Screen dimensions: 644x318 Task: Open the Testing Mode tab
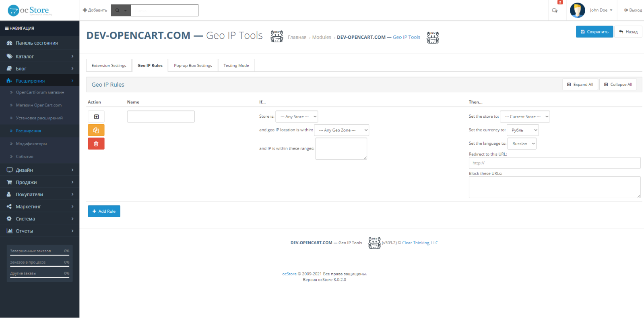coord(236,66)
